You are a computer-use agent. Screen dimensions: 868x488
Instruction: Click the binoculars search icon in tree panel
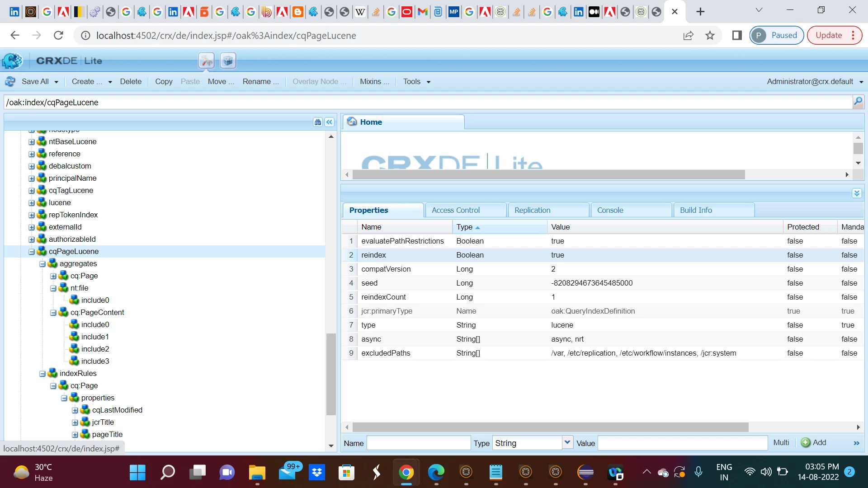coord(318,122)
